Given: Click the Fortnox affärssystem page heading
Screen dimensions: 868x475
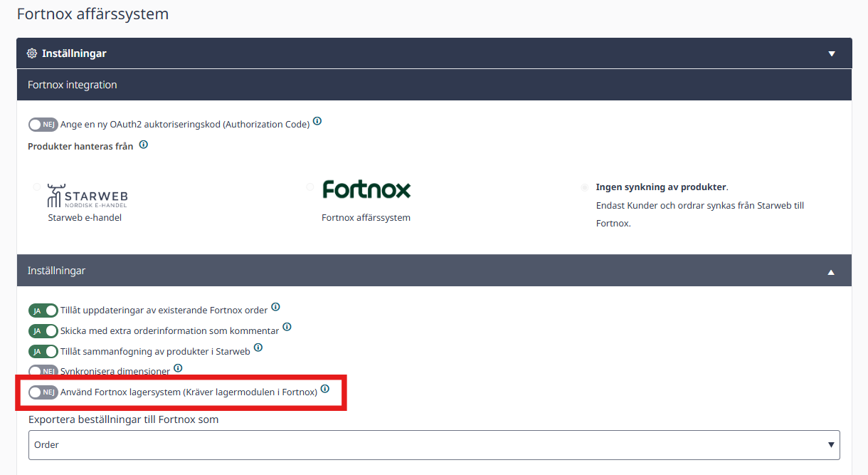Looking at the screenshot, I should click(92, 14).
